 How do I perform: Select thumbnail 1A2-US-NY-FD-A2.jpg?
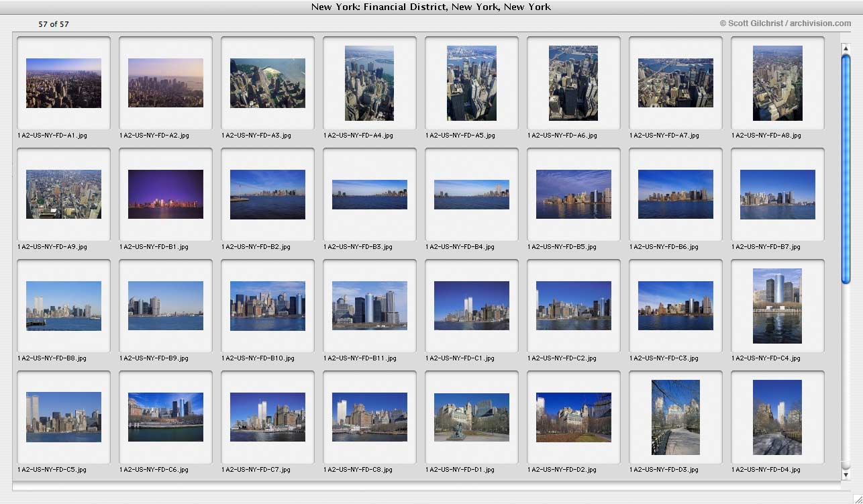166,83
